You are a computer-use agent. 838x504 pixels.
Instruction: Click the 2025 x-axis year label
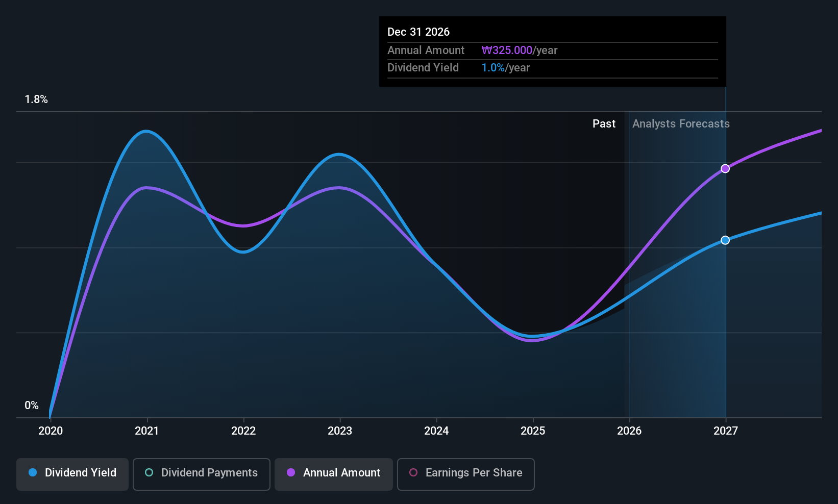533,431
